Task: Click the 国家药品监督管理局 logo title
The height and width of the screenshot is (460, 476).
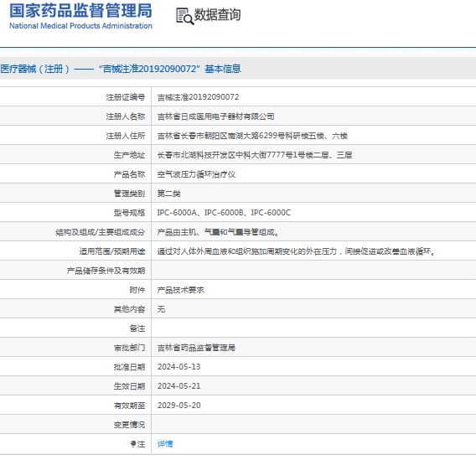Action: coord(80,11)
